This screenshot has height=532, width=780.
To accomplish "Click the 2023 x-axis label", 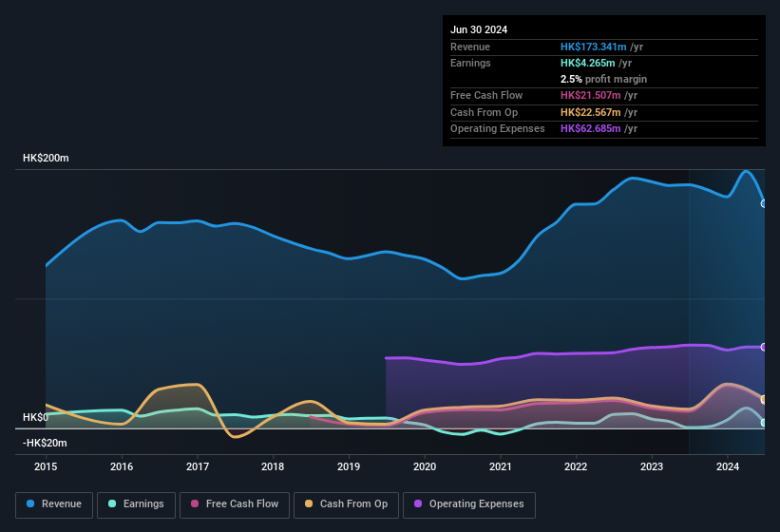I will [652, 466].
